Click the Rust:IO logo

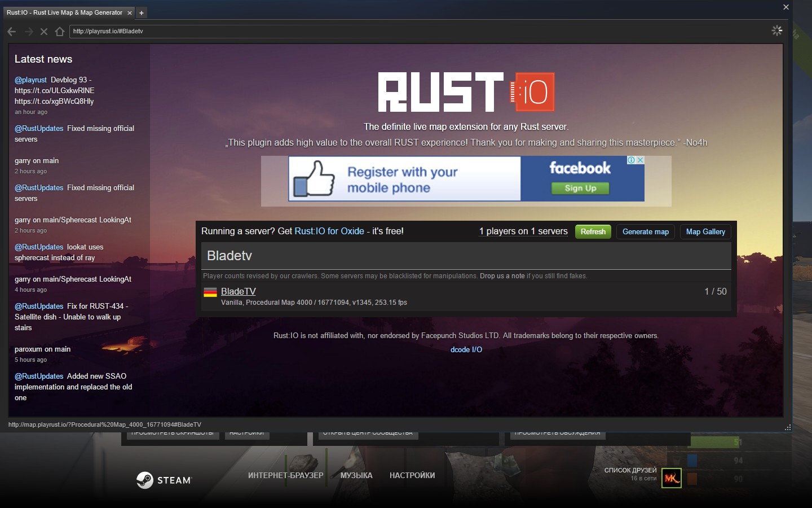coord(466,91)
